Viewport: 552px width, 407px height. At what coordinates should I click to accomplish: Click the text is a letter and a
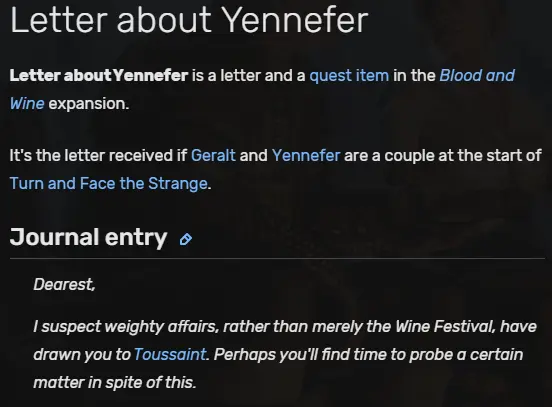coord(249,75)
